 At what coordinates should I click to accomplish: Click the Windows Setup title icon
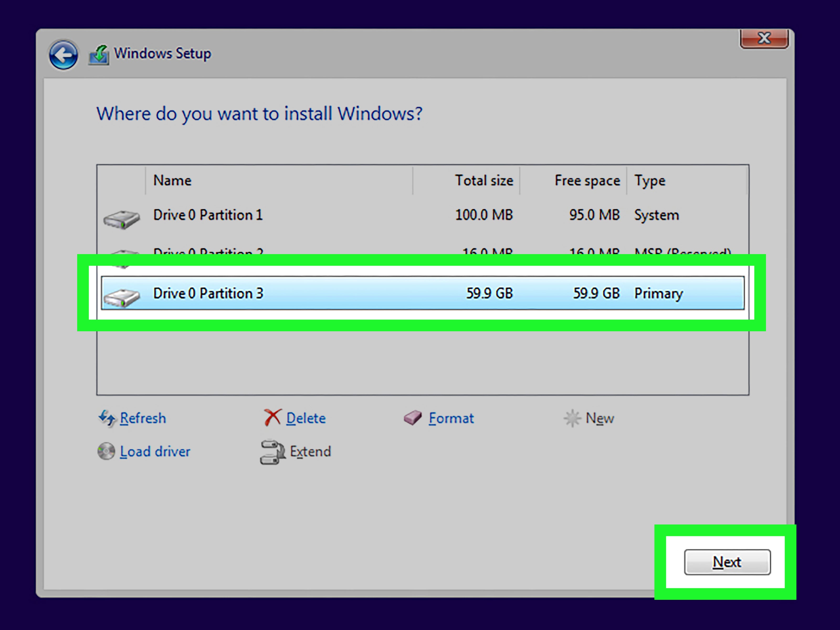99,55
